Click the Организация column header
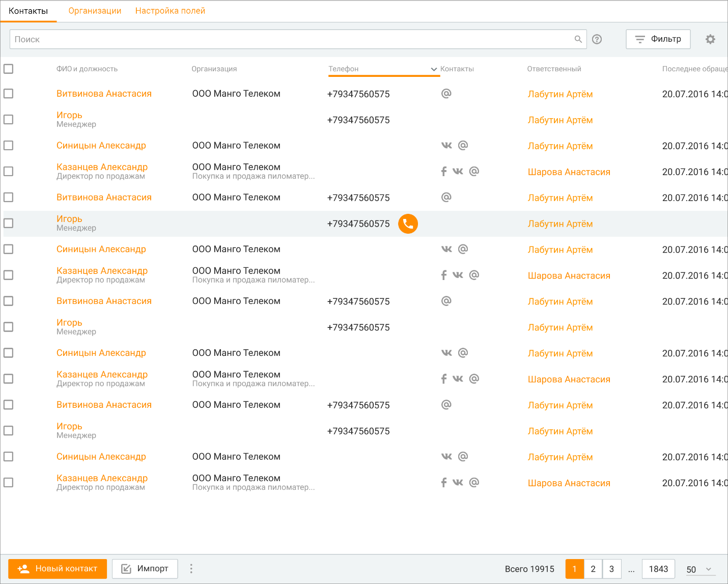The height and width of the screenshot is (584, 728). pos(214,69)
